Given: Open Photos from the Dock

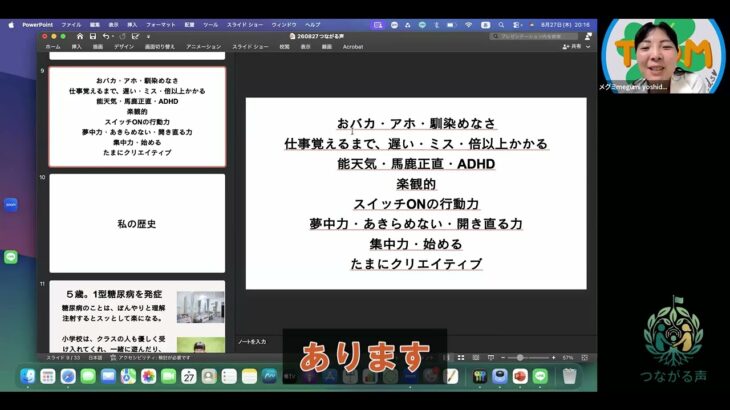Looking at the screenshot, I should pyautogui.click(x=149, y=376).
